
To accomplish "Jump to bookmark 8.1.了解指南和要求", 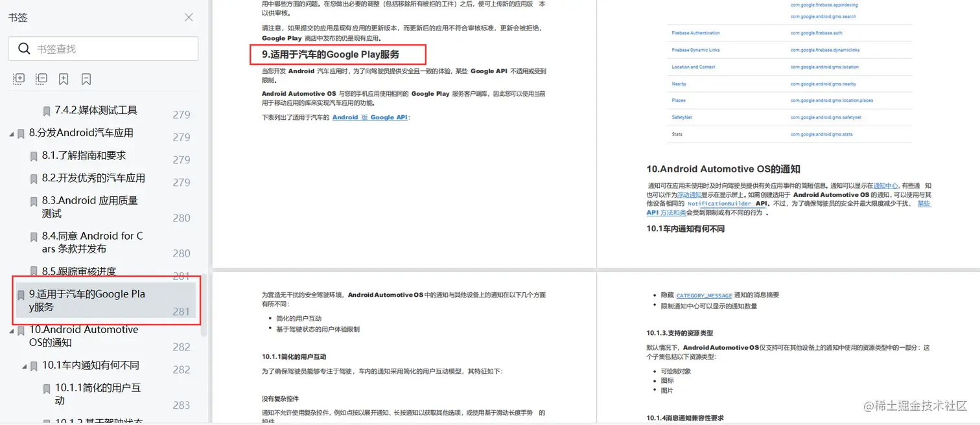I will [84, 155].
